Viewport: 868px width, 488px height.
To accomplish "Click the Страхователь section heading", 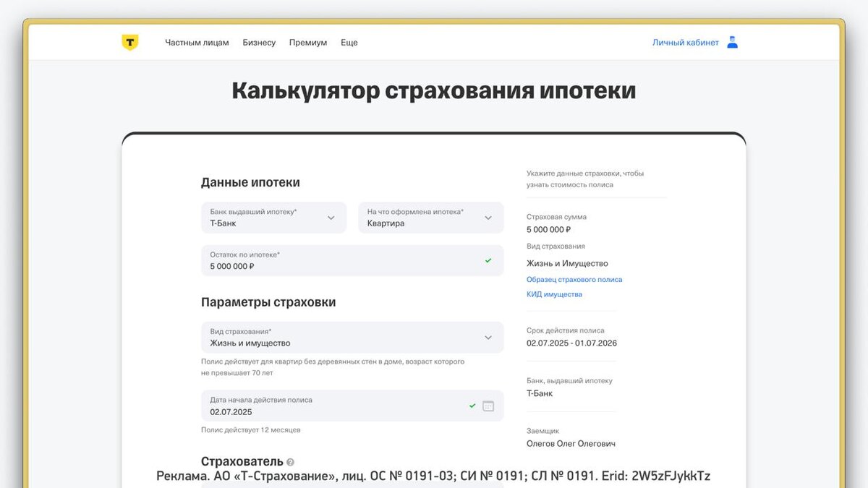I will click(242, 461).
